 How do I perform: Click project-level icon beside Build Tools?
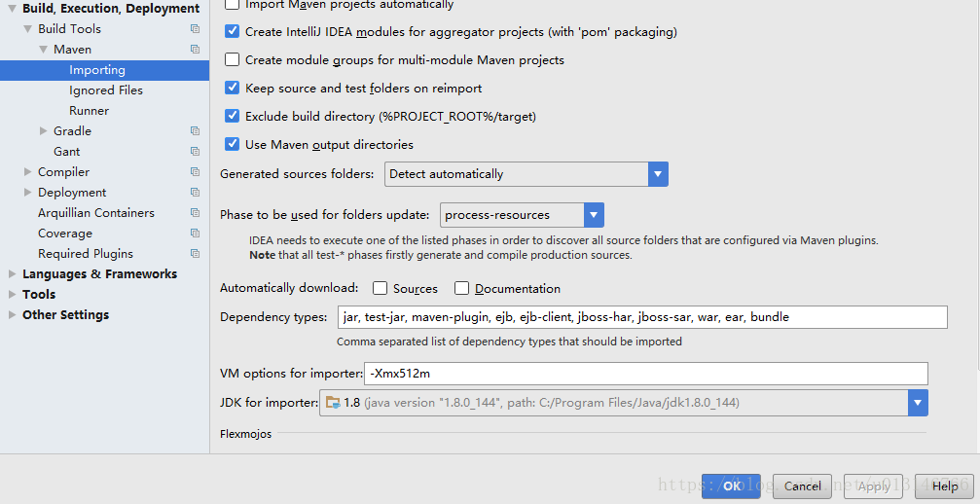click(x=195, y=29)
